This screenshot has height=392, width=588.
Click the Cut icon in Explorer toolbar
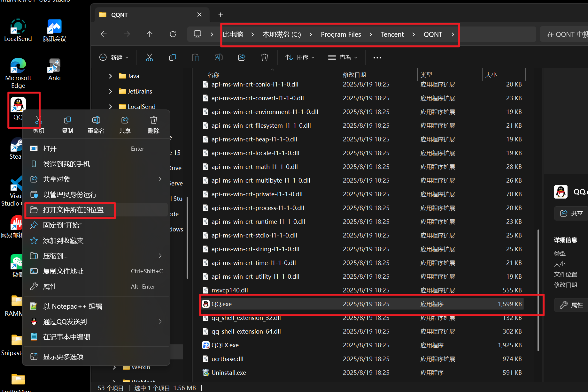(x=150, y=57)
